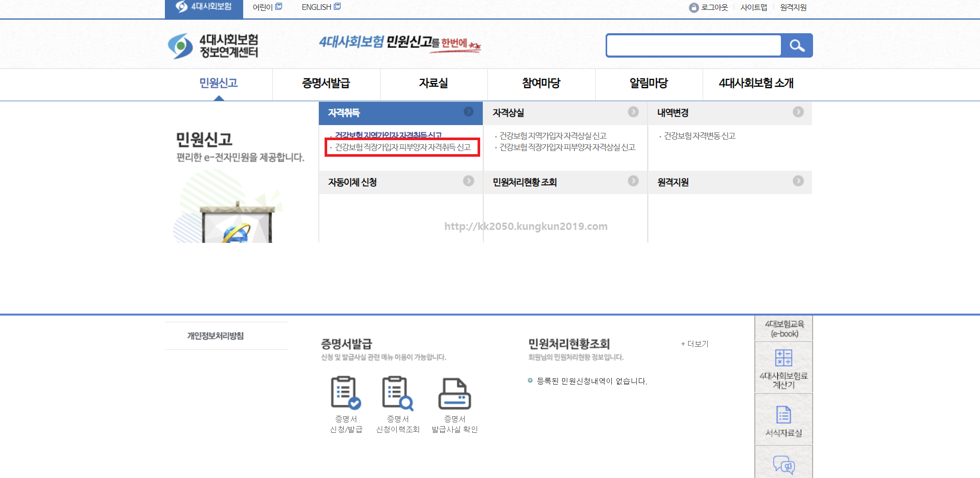Open the 알림마당 menu
Screen dimensions: 980x478
click(x=649, y=84)
